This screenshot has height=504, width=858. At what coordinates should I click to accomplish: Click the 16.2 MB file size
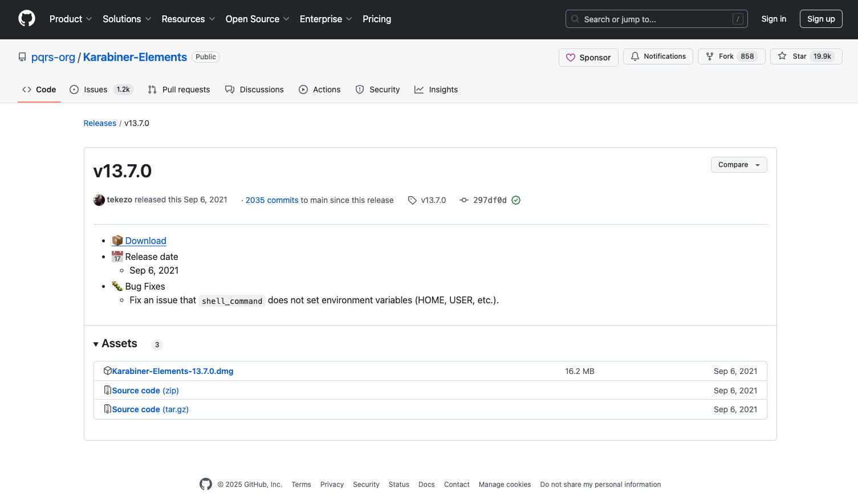[x=580, y=371]
